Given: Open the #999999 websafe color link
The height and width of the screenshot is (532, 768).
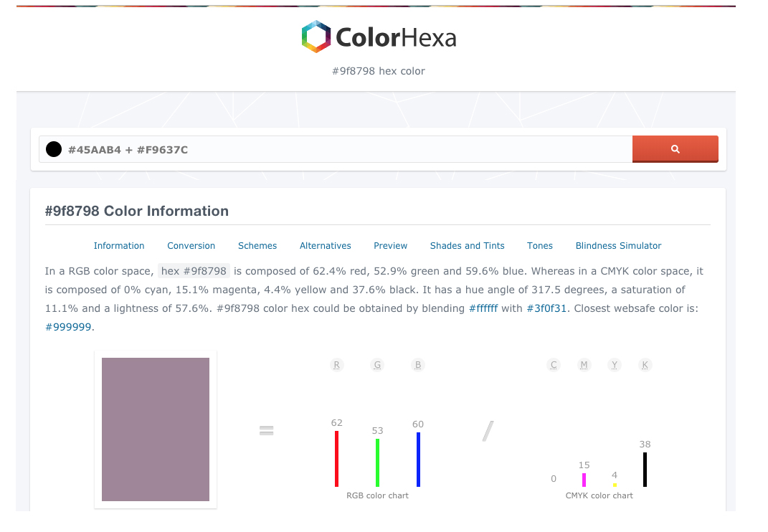Looking at the screenshot, I should coord(68,326).
